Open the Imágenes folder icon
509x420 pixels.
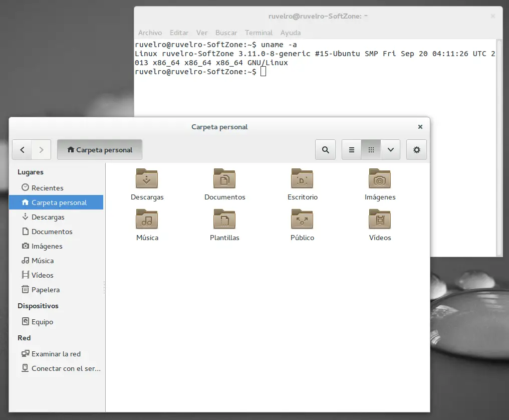[x=380, y=179]
